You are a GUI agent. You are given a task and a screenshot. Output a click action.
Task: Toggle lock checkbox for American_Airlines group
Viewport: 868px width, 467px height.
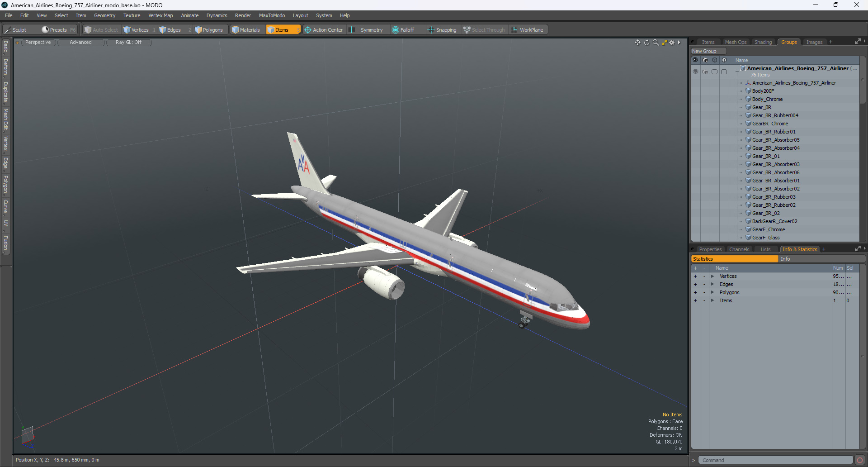click(715, 71)
